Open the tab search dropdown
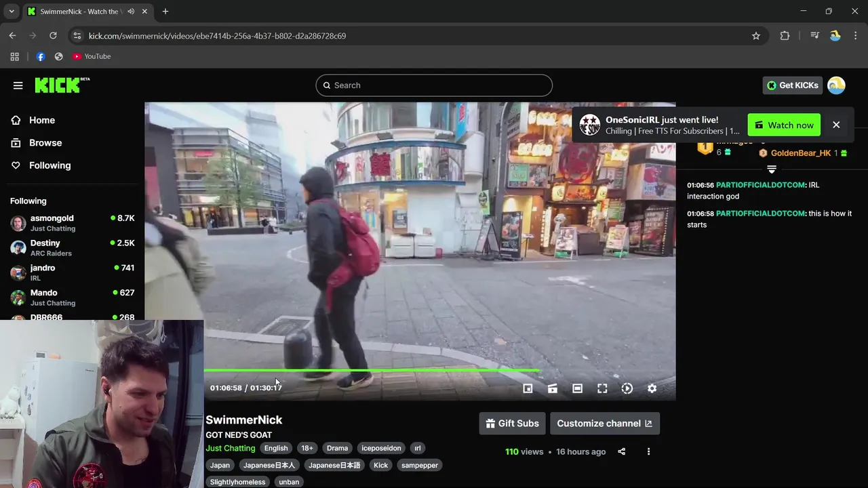Image resolution: width=868 pixels, height=488 pixels. (x=12, y=12)
